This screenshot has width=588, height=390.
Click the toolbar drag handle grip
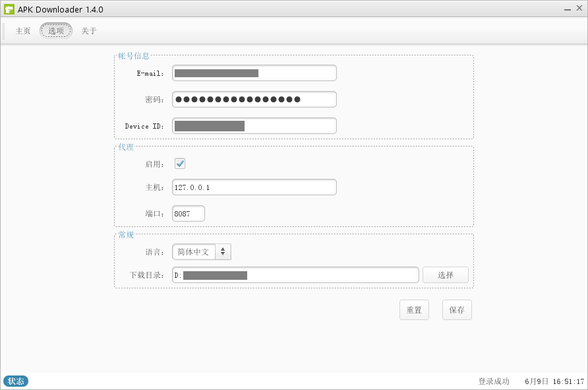pyautogui.click(x=4, y=31)
